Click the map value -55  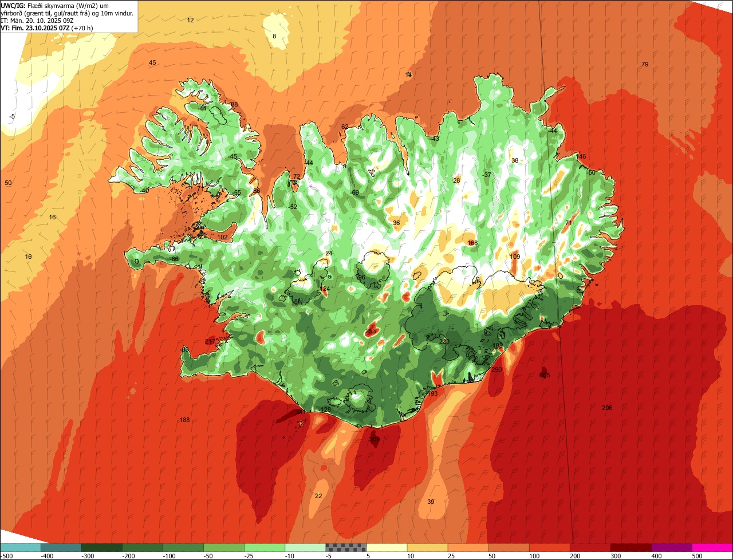237,192
